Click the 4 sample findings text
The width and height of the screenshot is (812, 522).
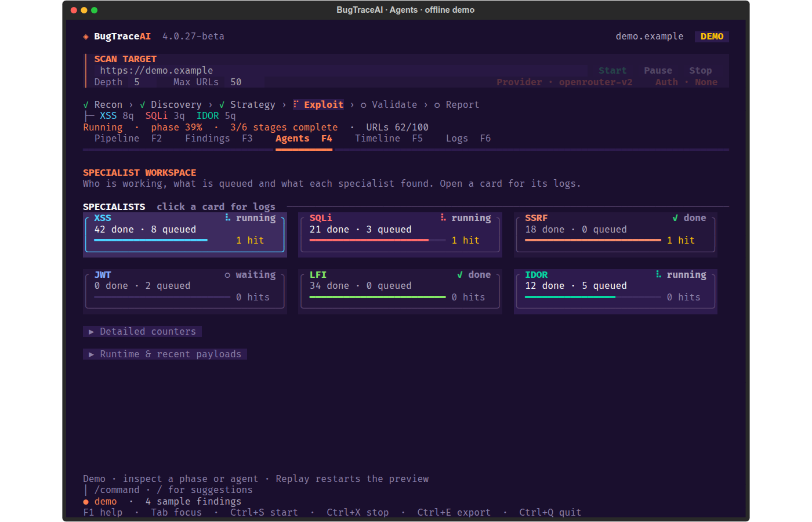click(x=193, y=502)
